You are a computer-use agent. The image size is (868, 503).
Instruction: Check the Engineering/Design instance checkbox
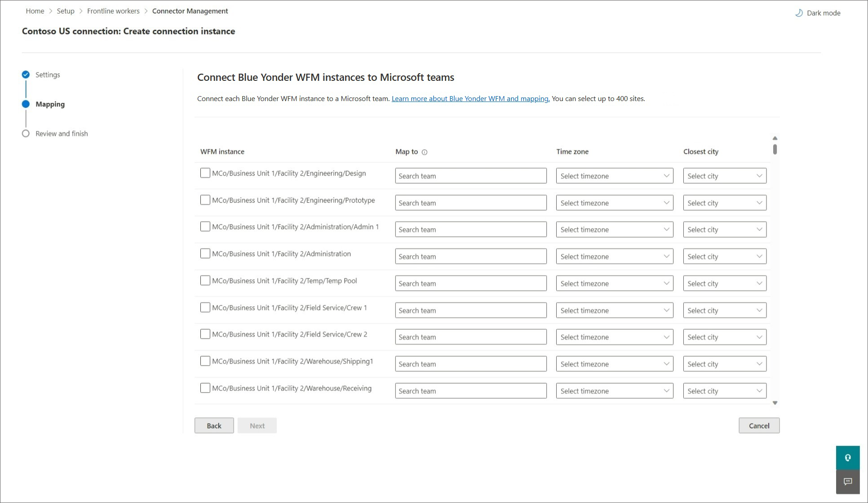tap(205, 173)
